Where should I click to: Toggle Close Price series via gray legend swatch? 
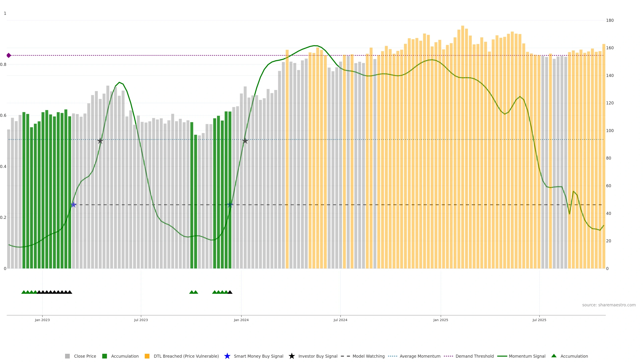coord(67,356)
